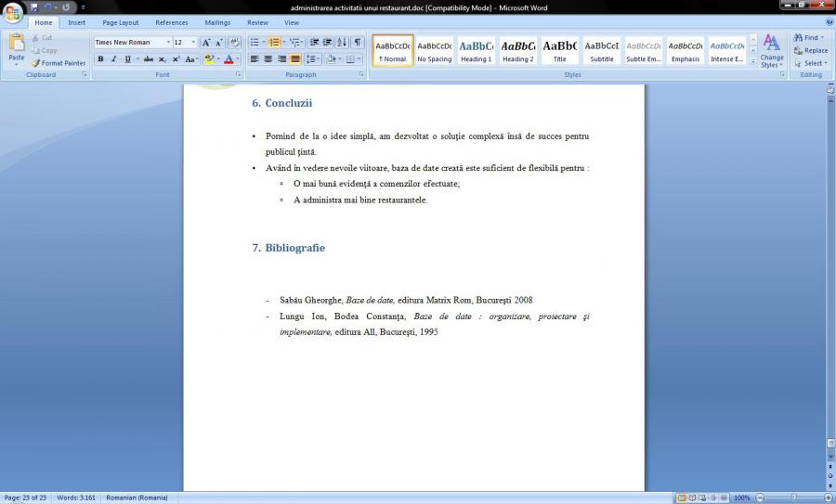Open the font size dropdown
Screen dimensions: 836x504
tap(193, 43)
